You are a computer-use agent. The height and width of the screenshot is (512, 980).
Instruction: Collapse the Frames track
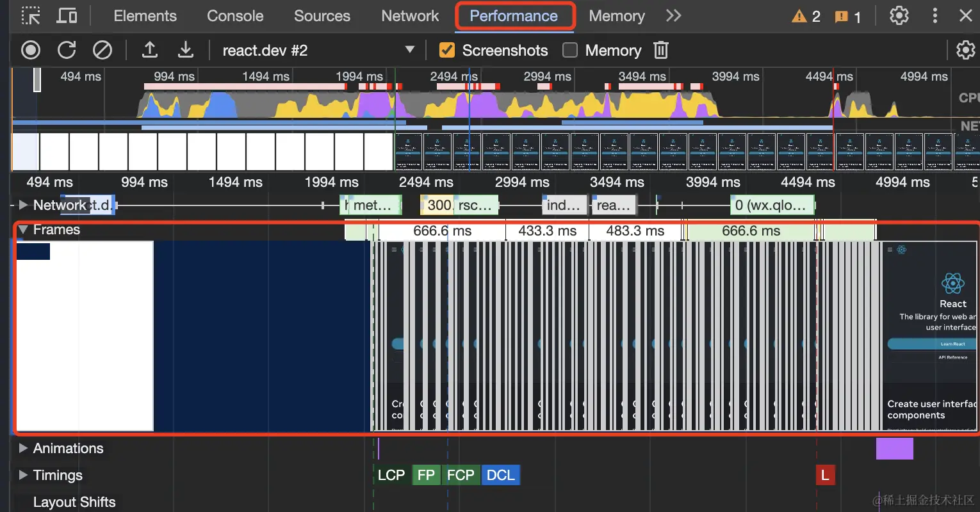(x=24, y=229)
